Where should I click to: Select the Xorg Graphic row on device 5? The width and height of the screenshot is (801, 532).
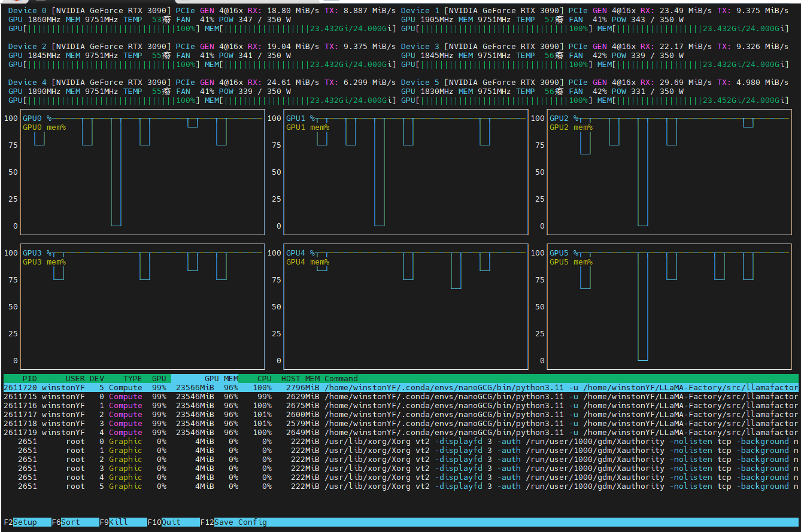tap(400, 486)
